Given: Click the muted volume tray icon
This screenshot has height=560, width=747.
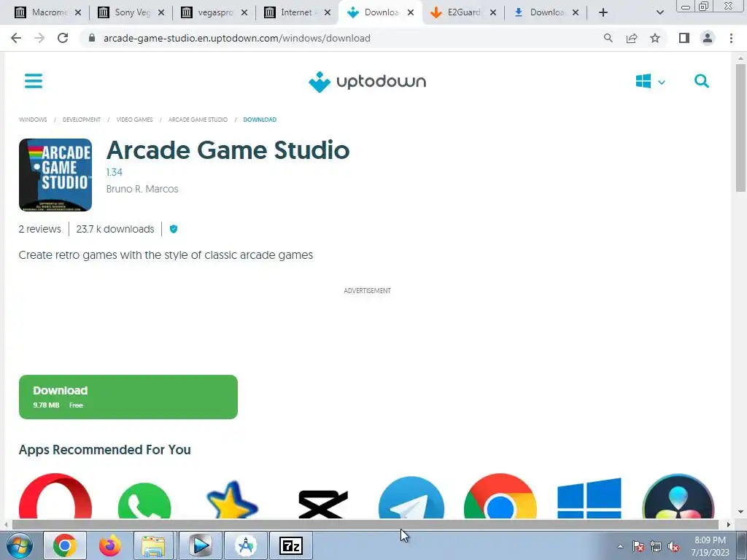Looking at the screenshot, I should point(673,547).
